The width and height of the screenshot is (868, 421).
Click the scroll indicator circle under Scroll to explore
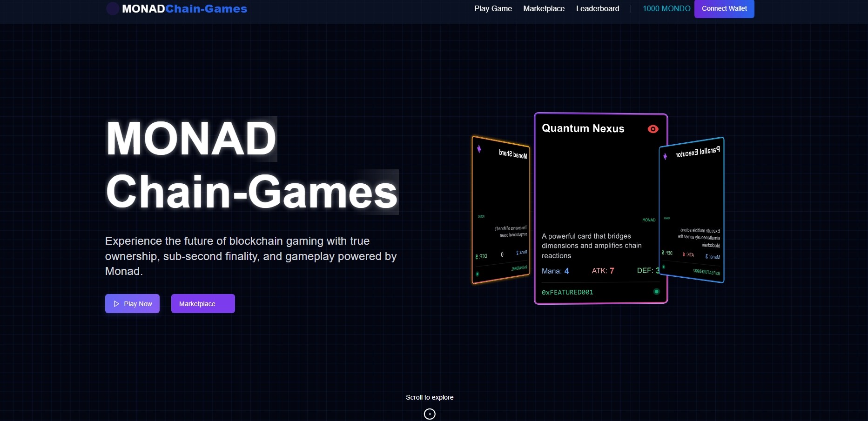click(x=430, y=414)
